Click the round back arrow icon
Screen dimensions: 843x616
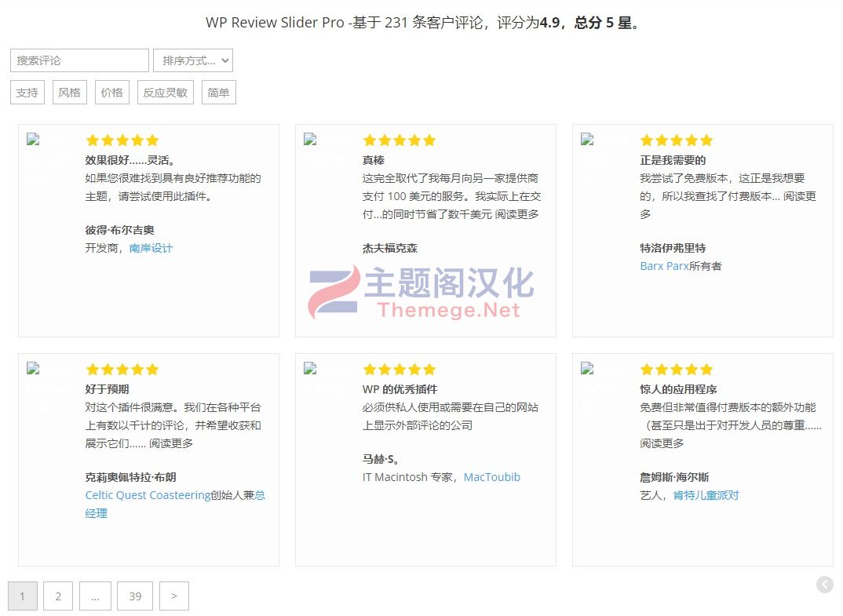[x=825, y=585]
